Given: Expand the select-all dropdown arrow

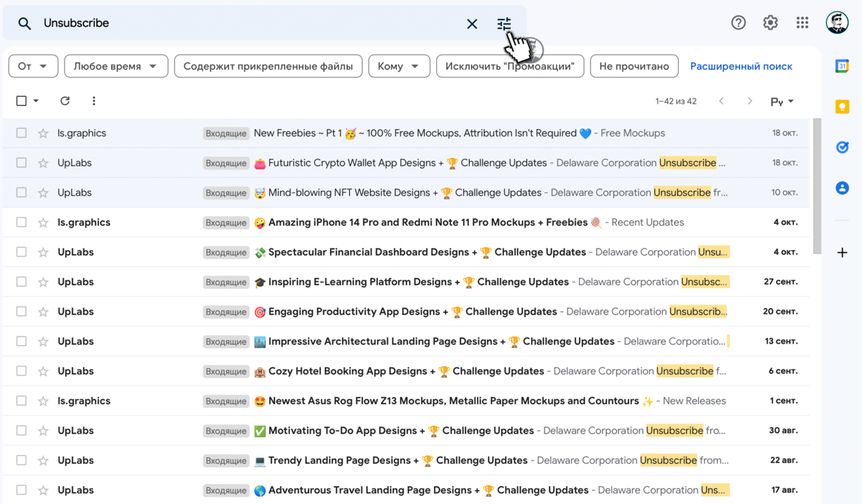Looking at the screenshot, I should (x=36, y=101).
